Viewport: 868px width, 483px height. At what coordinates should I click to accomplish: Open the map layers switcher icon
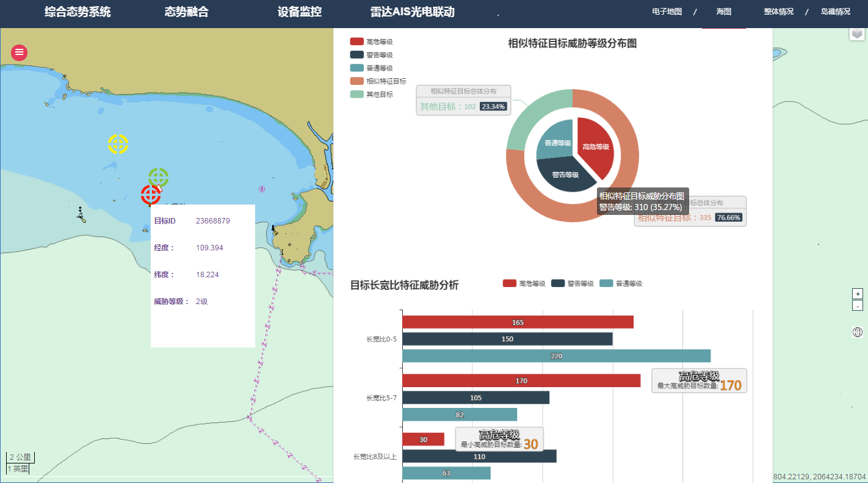857,34
